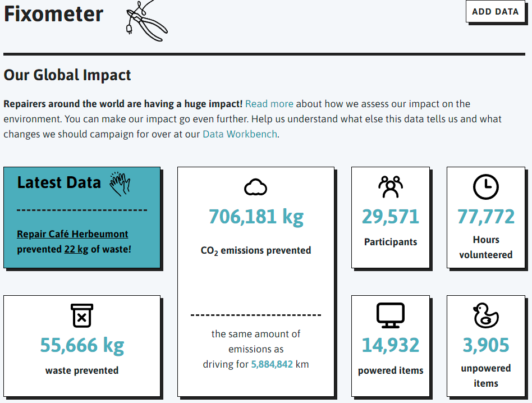Click the cloud CO2 emissions icon

pyautogui.click(x=255, y=187)
